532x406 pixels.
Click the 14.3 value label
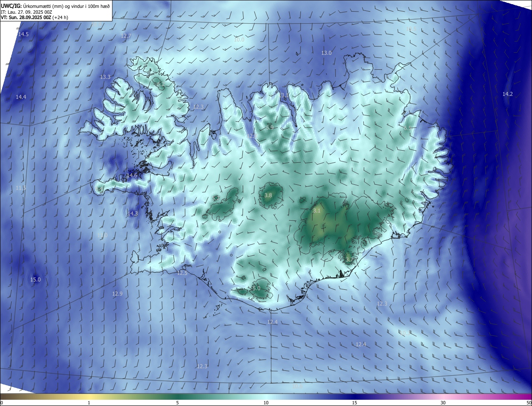[132, 214]
